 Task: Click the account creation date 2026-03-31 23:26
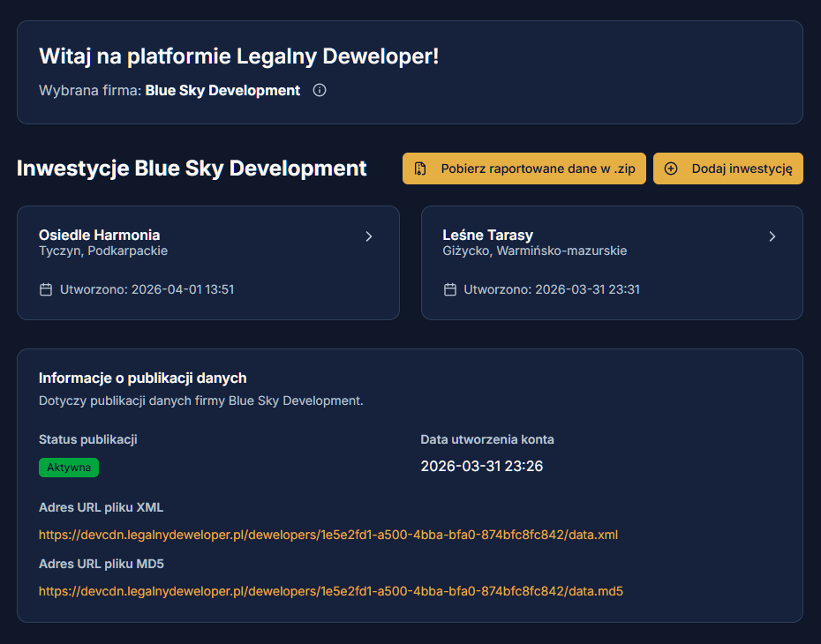click(x=482, y=466)
